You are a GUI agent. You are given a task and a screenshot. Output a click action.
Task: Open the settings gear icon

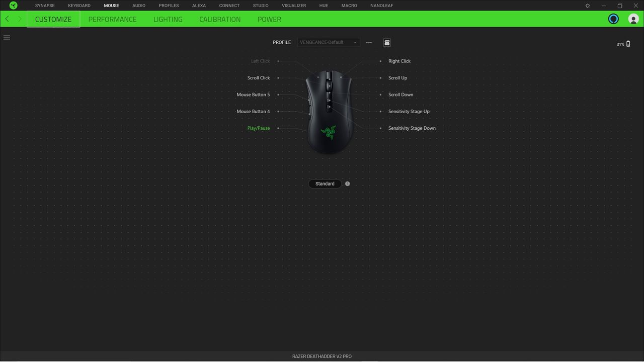587,6
